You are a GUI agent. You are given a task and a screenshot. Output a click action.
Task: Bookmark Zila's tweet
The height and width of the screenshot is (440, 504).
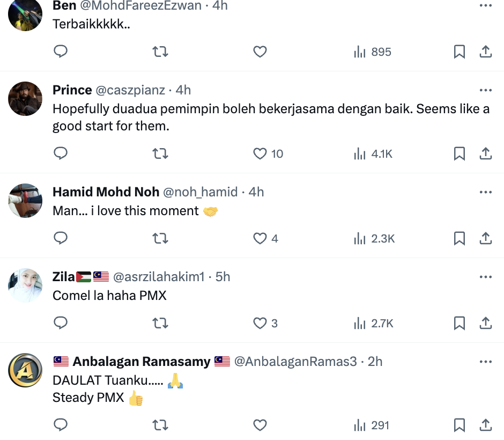(x=459, y=323)
